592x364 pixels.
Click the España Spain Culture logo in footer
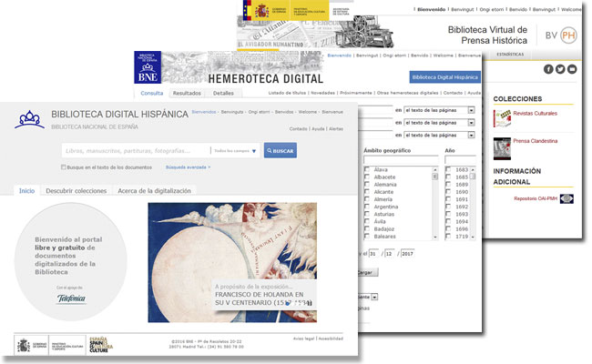(x=101, y=344)
